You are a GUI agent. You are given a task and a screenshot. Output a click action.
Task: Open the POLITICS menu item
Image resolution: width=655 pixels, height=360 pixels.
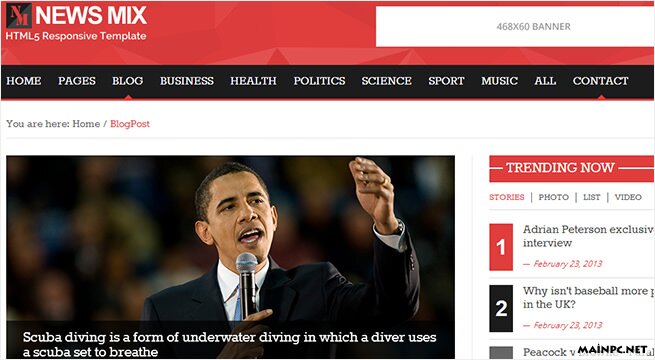319,81
